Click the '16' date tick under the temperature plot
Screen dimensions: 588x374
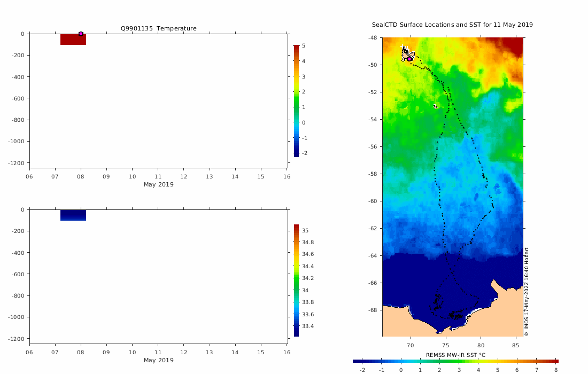pos(287,176)
